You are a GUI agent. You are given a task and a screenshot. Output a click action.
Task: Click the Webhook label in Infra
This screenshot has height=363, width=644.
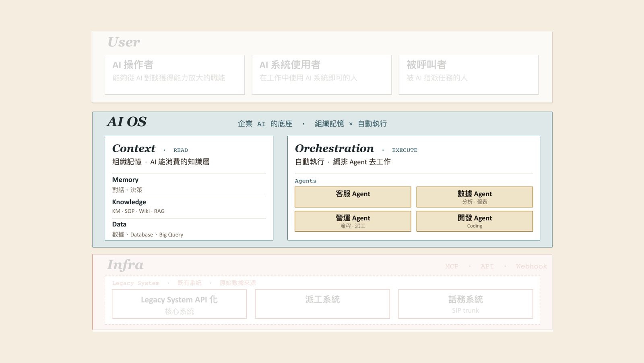click(x=531, y=266)
